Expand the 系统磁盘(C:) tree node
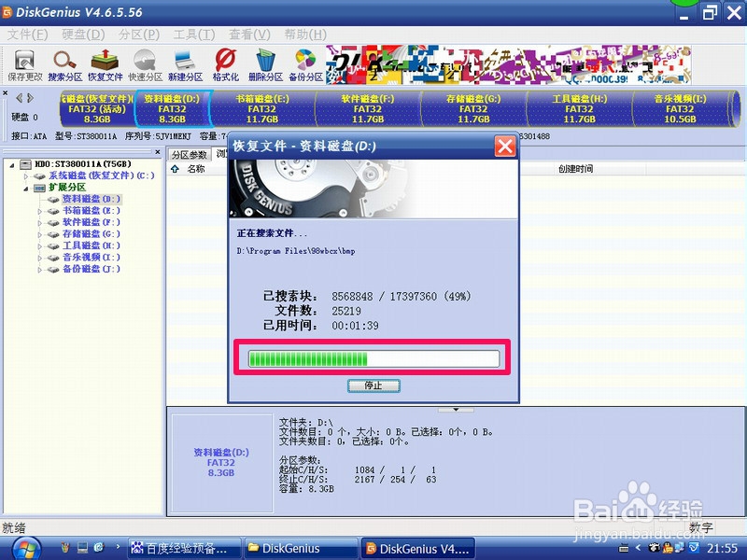This screenshot has height=560, width=747. click(x=26, y=176)
